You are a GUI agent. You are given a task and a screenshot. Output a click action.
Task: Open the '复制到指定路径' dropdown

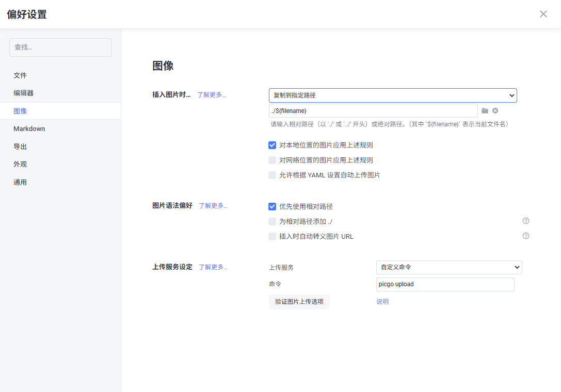pyautogui.click(x=392, y=95)
